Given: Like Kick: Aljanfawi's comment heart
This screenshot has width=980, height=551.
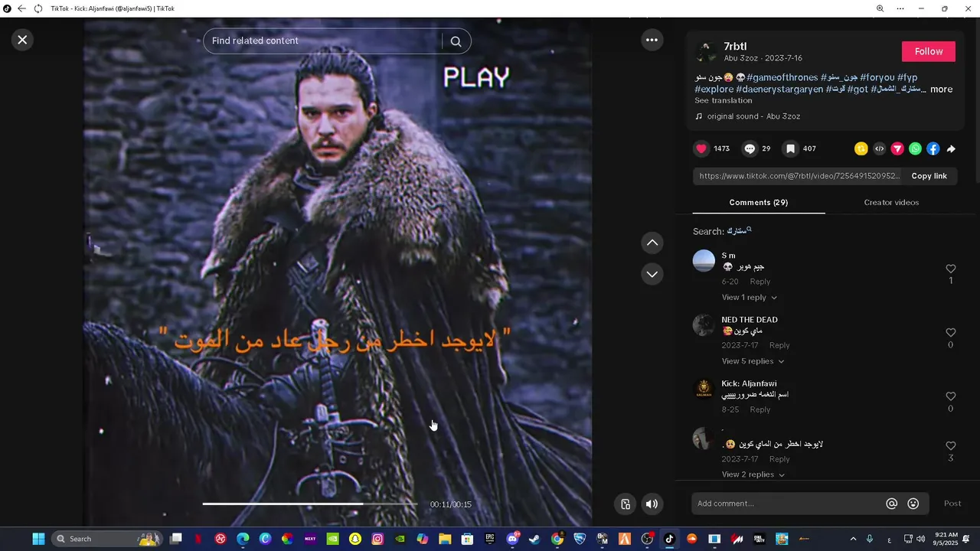Looking at the screenshot, I should [951, 396].
